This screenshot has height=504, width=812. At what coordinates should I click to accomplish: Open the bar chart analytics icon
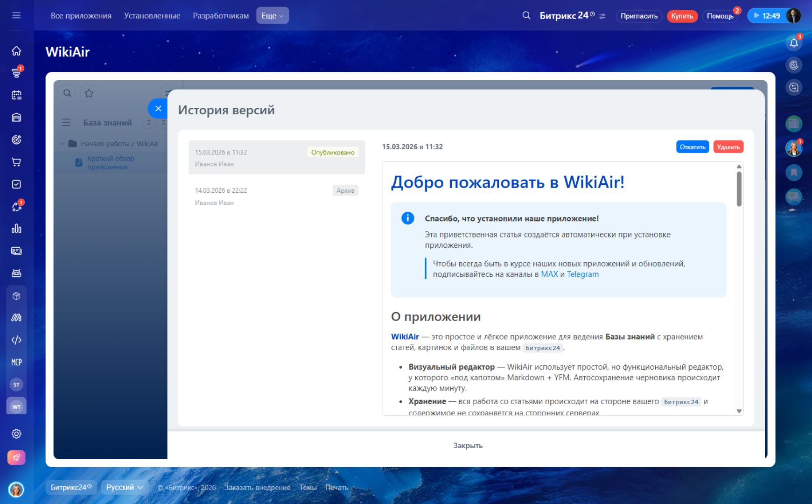pyautogui.click(x=16, y=229)
